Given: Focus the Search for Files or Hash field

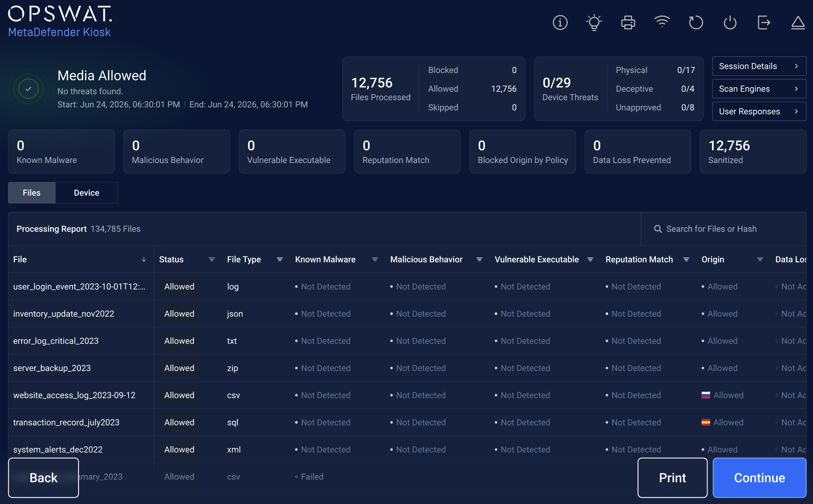Looking at the screenshot, I should pos(723,229).
